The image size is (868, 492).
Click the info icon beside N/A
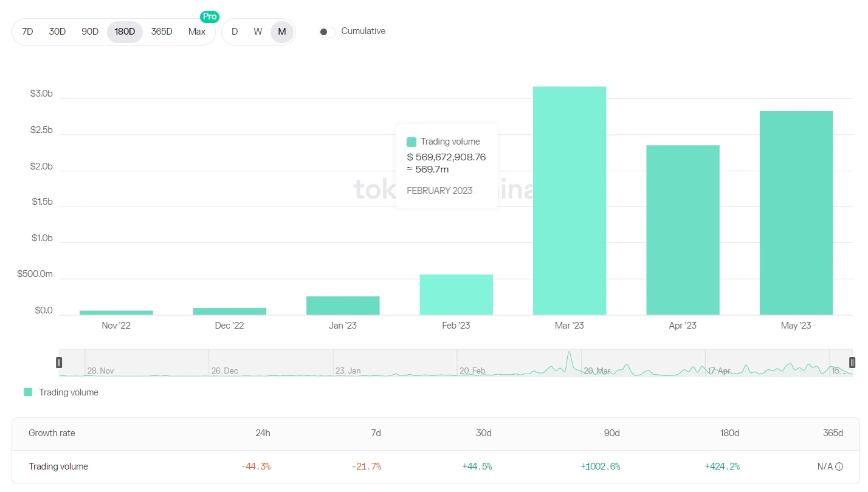click(x=839, y=466)
